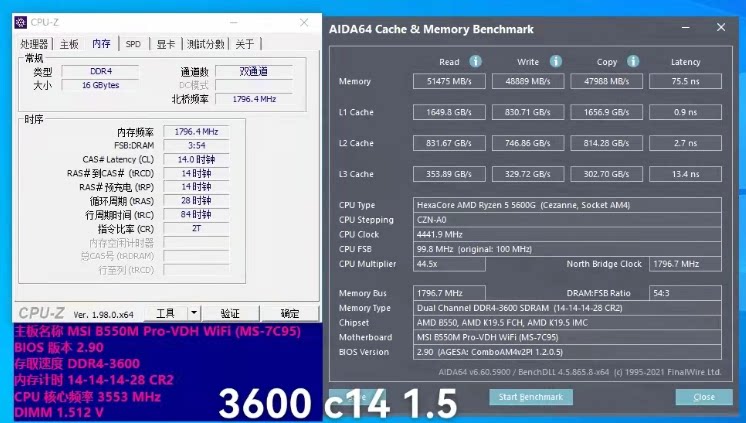
Task: Click the L2 Cache latency 2.7 ns
Action: (685, 143)
